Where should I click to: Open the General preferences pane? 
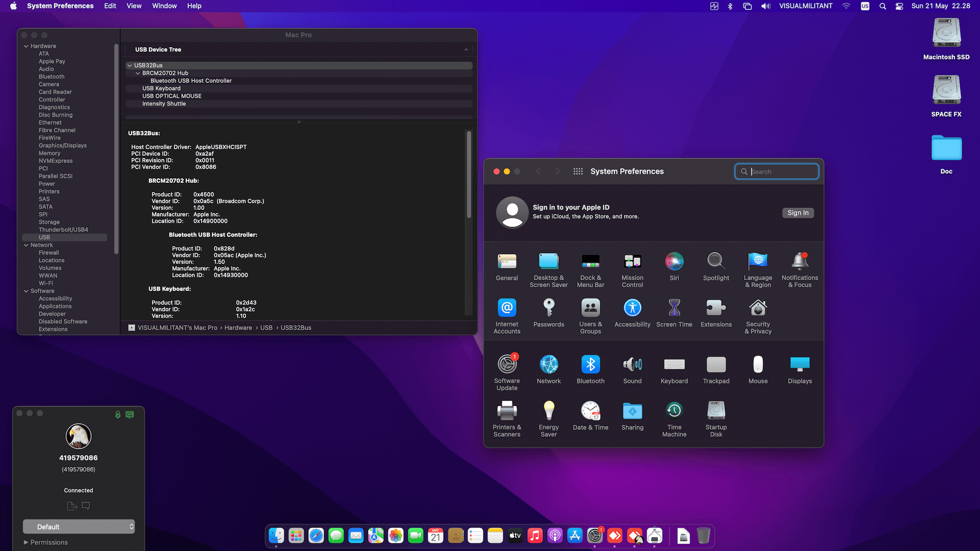click(507, 267)
